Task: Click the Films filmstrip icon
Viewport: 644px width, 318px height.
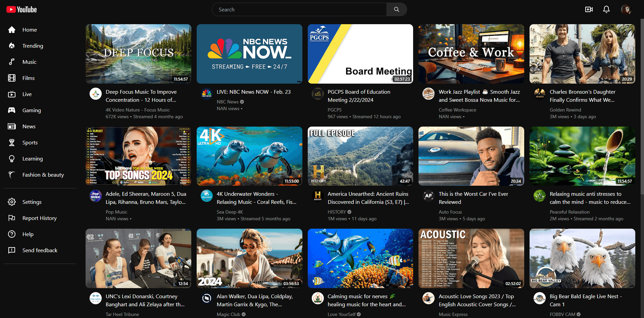Action: pos(12,78)
